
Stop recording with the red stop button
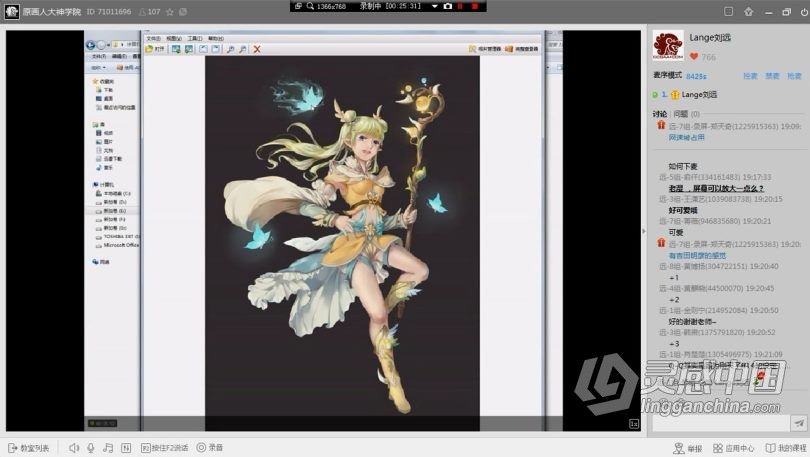(x=475, y=6)
